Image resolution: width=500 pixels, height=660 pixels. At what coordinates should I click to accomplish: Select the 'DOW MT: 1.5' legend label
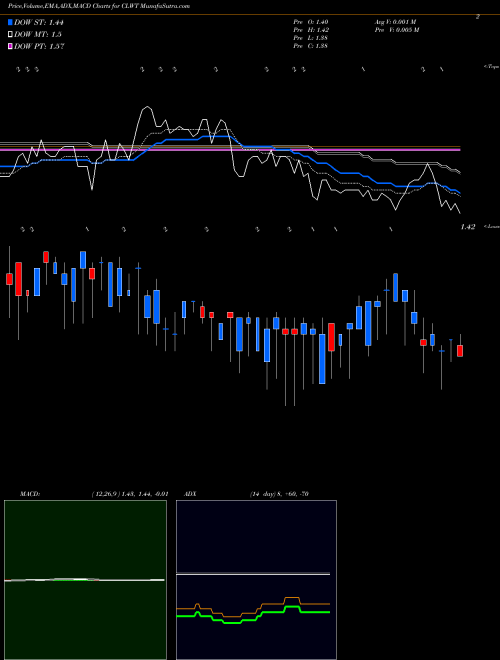click(x=38, y=34)
